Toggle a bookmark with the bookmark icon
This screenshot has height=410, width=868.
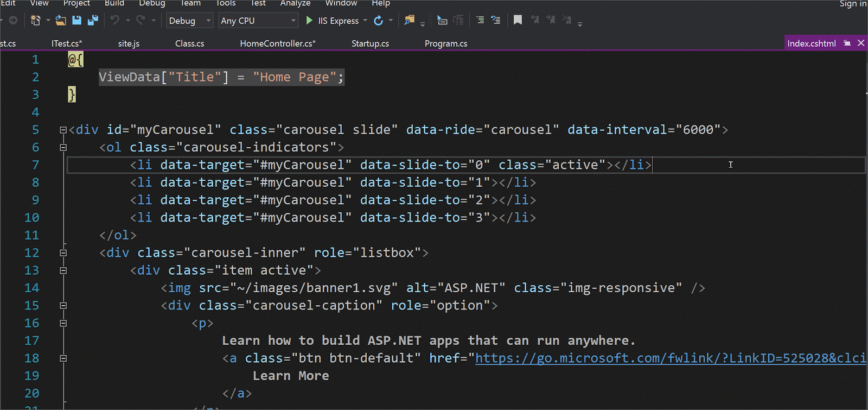[518, 20]
